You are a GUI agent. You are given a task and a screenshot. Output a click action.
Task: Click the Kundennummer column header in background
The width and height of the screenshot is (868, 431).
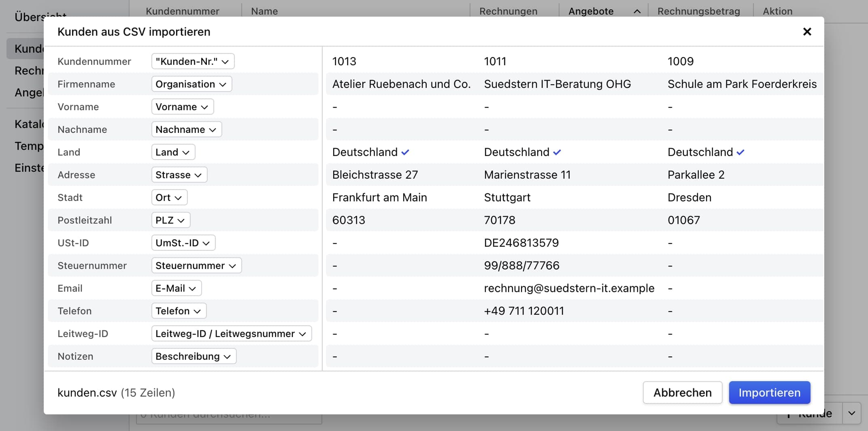182,11
